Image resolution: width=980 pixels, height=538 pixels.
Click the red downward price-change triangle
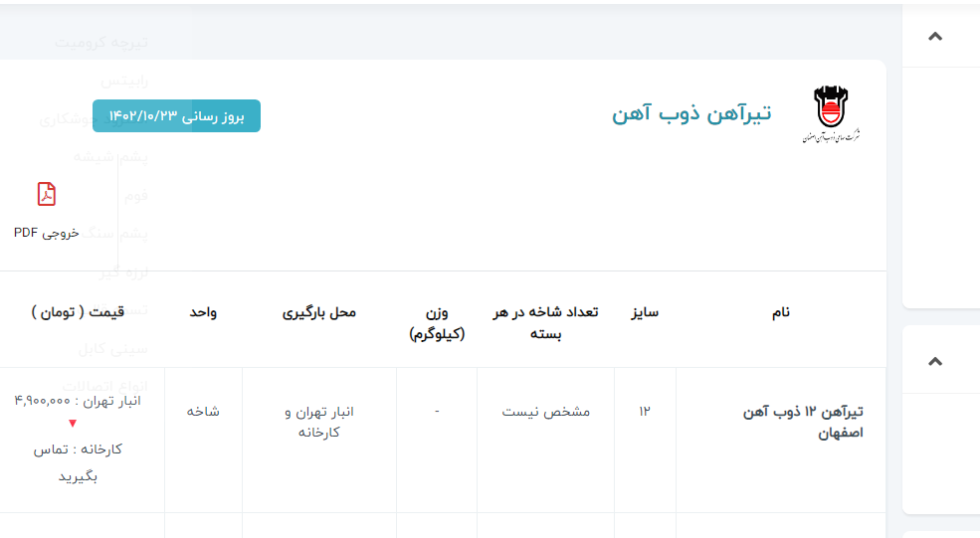point(73,424)
